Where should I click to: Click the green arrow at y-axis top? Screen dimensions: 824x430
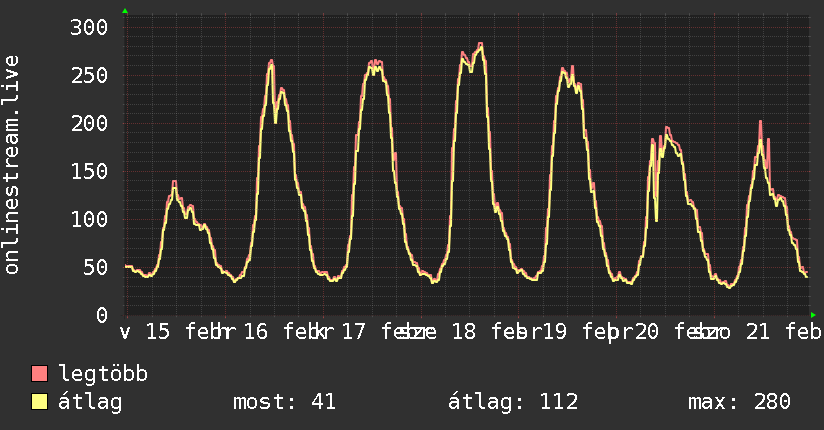(125, 11)
